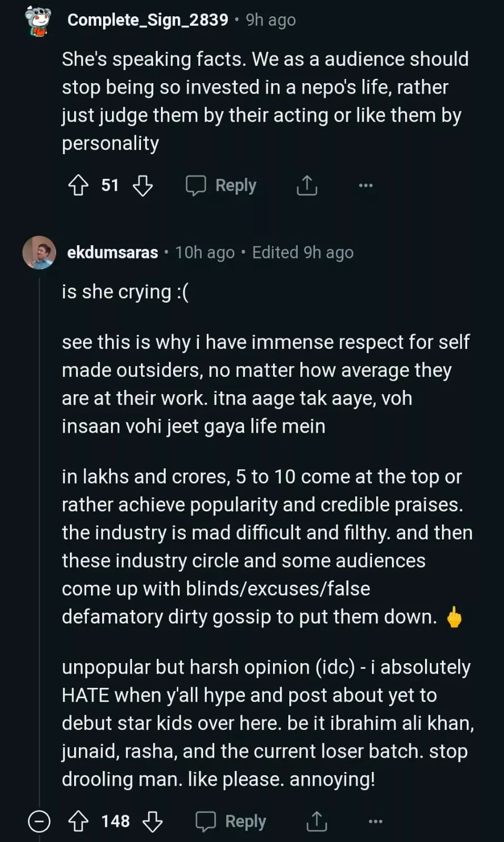Tap the 51 vote count

110,185
